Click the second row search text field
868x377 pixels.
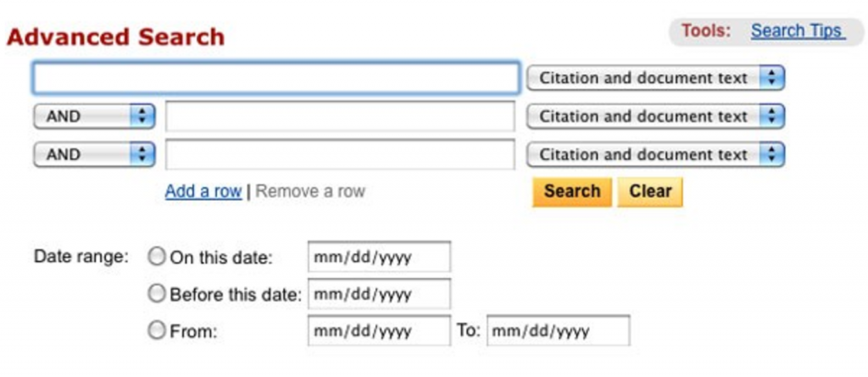[339, 116]
